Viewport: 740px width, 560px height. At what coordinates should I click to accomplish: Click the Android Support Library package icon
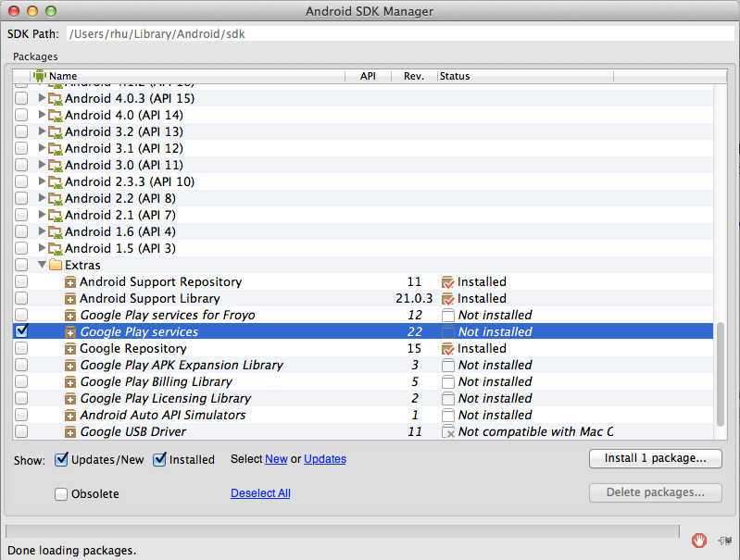69,299
